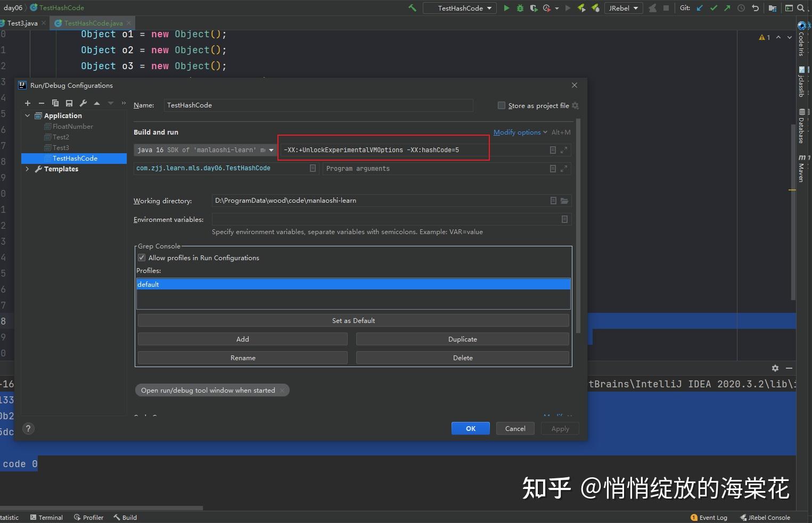Screen dimensions: 812x523
Task: Click the Cancel button
Action: click(515, 428)
